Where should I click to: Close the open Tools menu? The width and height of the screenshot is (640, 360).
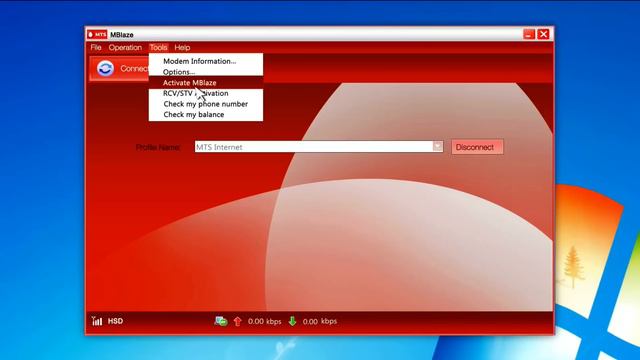(x=158, y=47)
